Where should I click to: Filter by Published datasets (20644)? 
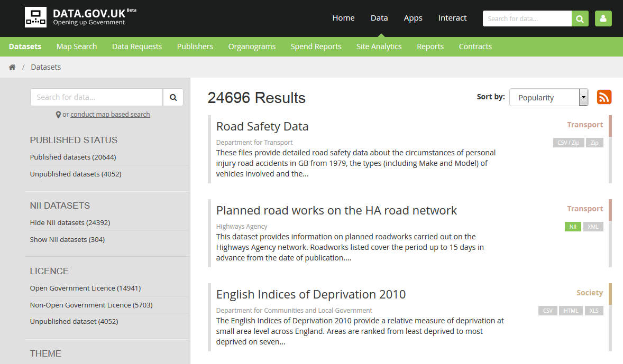(x=72, y=157)
